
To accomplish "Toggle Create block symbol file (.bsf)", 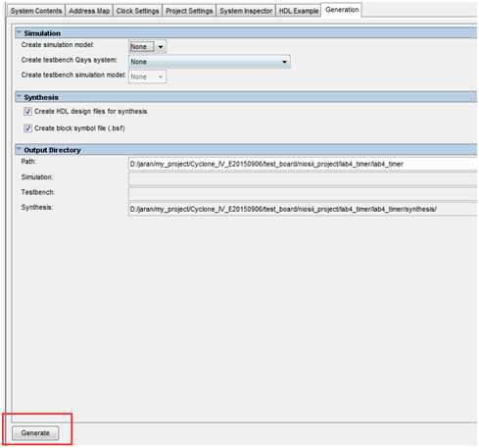I will [27, 128].
